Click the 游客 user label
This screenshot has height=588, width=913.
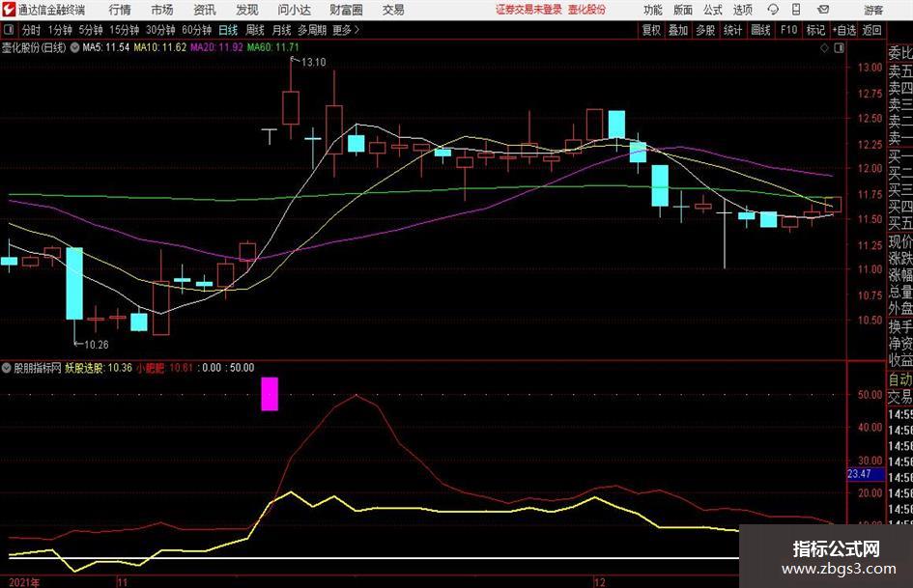pyautogui.click(x=873, y=10)
